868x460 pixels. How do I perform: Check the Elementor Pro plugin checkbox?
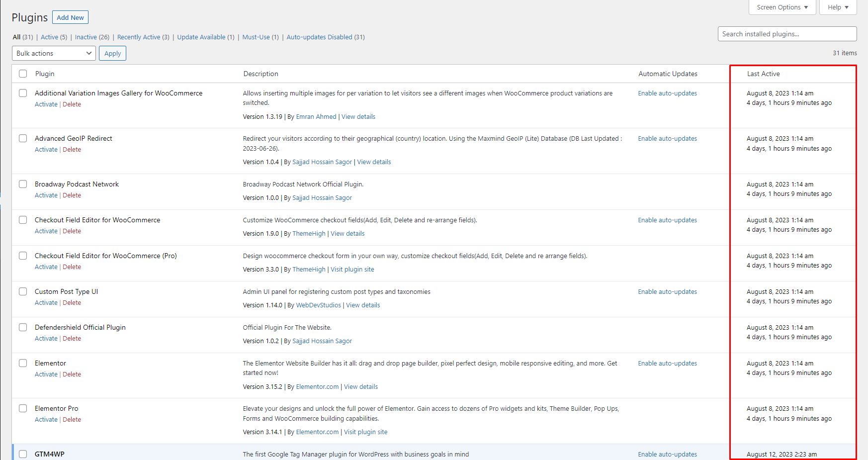point(23,408)
